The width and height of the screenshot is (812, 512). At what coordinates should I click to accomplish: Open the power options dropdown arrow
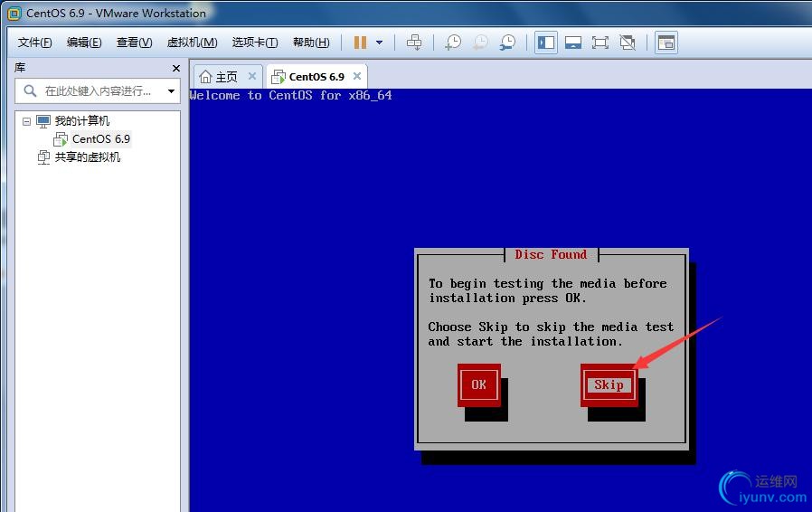coord(380,43)
